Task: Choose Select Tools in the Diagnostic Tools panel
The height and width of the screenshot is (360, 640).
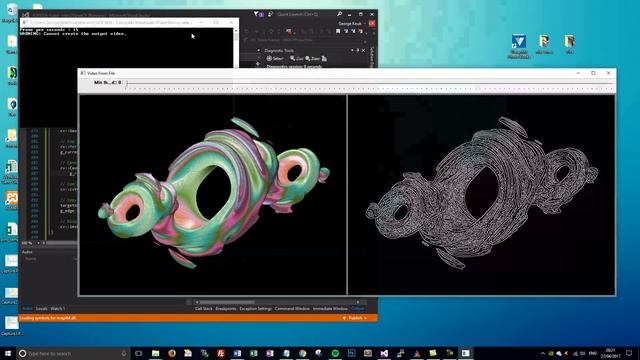Action: [275, 59]
